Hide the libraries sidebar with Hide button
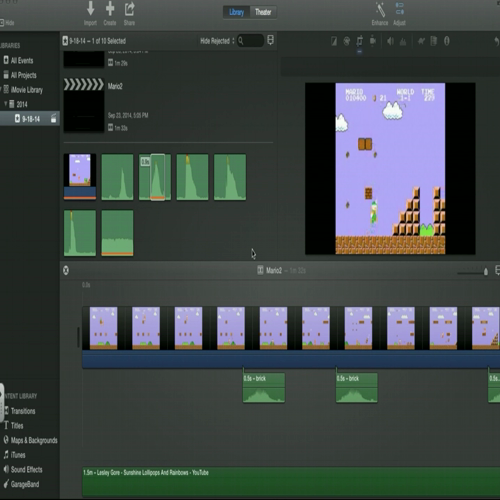The image size is (500, 500). 7,23
